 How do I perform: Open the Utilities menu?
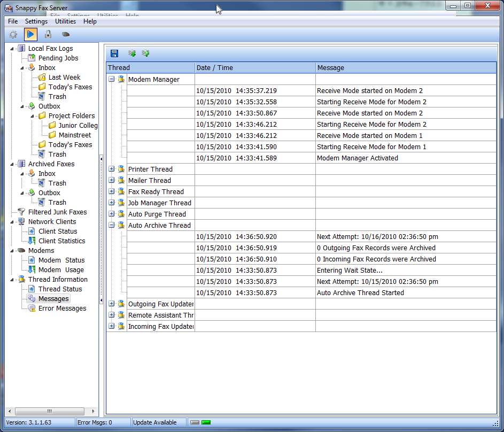click(x=66, y=21)
